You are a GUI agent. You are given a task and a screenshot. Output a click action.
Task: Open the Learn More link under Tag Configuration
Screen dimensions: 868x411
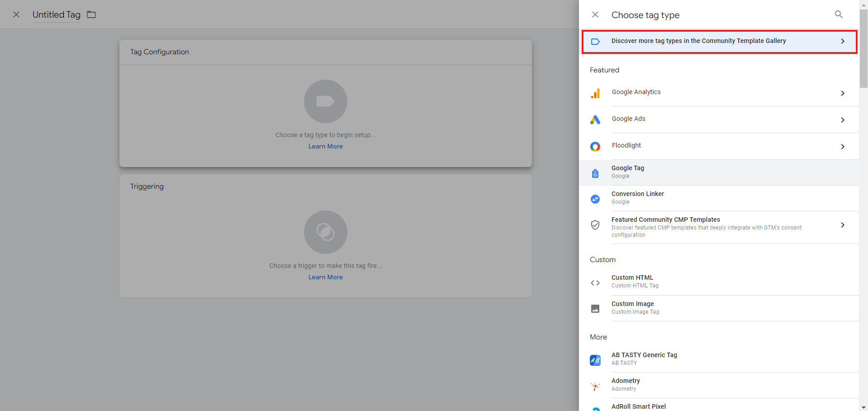click(325, 146)
